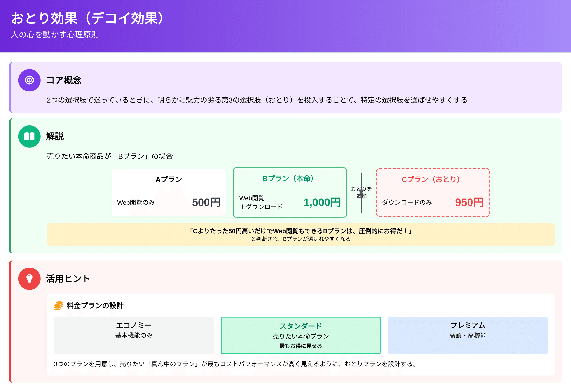This screenshot has width=571, height=392.
Task: Click the エコノミー plan box
Action: 134,335
